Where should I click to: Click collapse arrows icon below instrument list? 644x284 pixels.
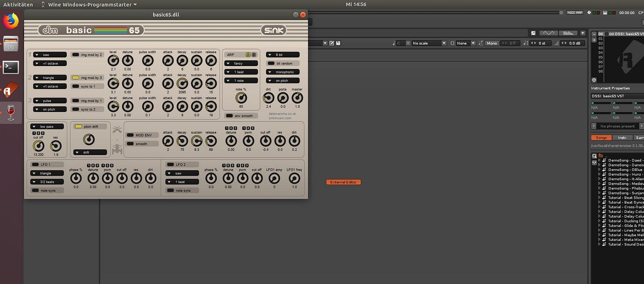coord(594,79)
